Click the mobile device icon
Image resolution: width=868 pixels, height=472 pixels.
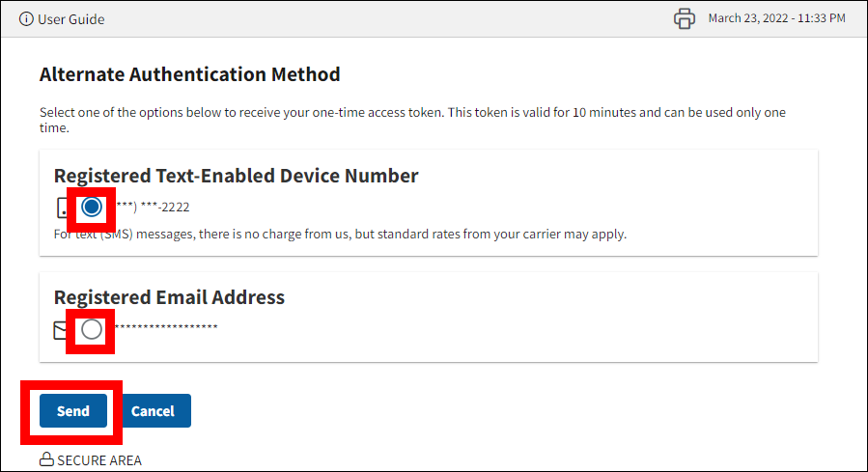62,207
